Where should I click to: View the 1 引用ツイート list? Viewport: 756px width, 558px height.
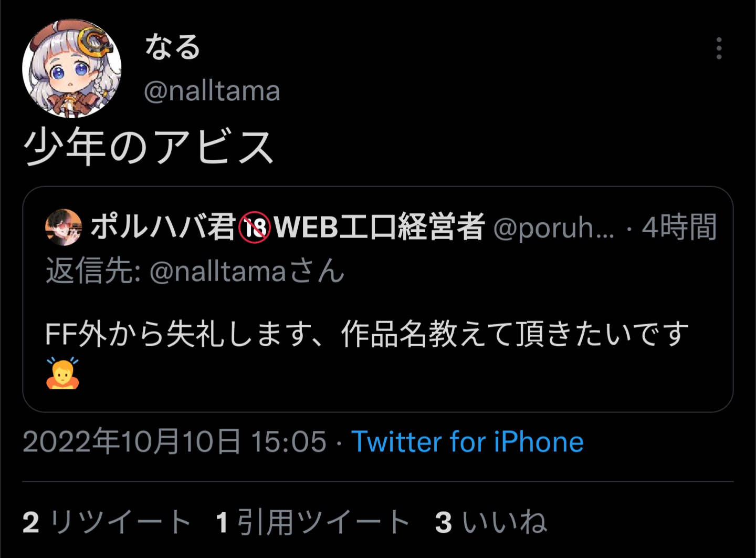pos(313,522)
